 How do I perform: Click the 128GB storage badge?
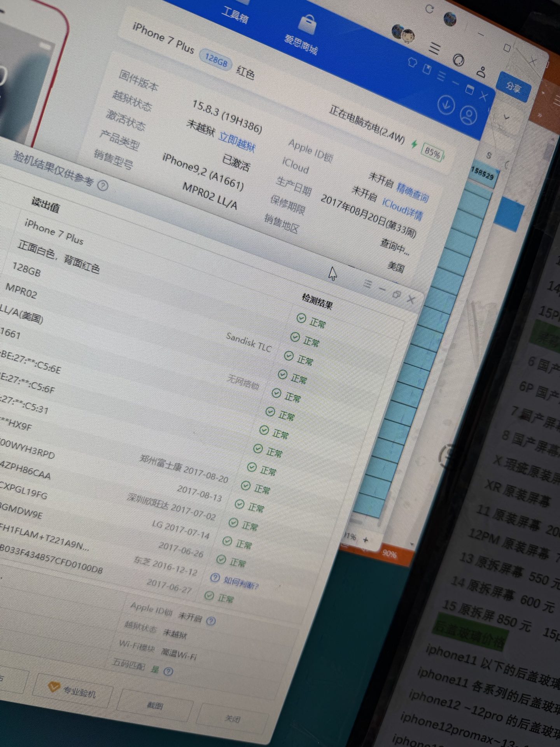(216, 60)
